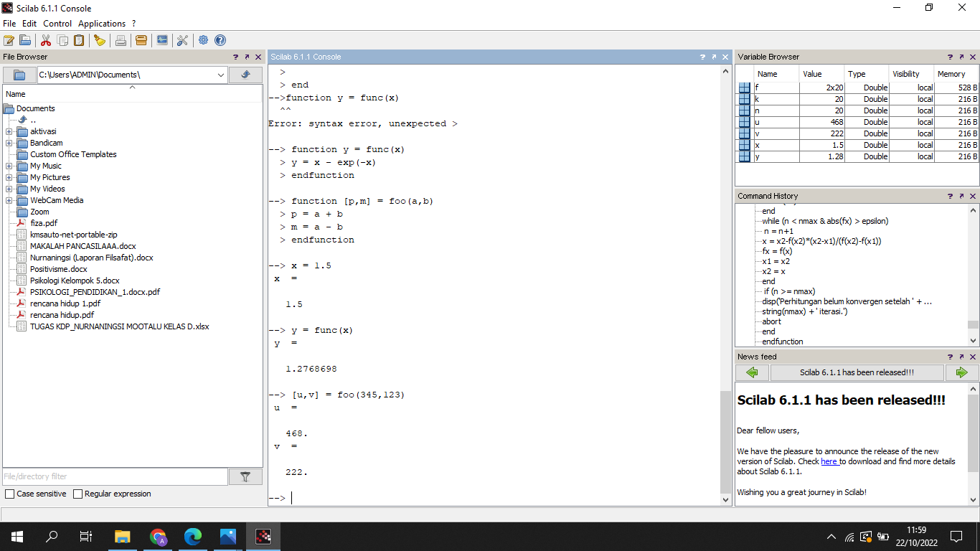The height and width of the screenshot is (551, 980).
Task: Click the 'Scilab 6.1.1 has been released!!!' button
Action: pos(857,372)
